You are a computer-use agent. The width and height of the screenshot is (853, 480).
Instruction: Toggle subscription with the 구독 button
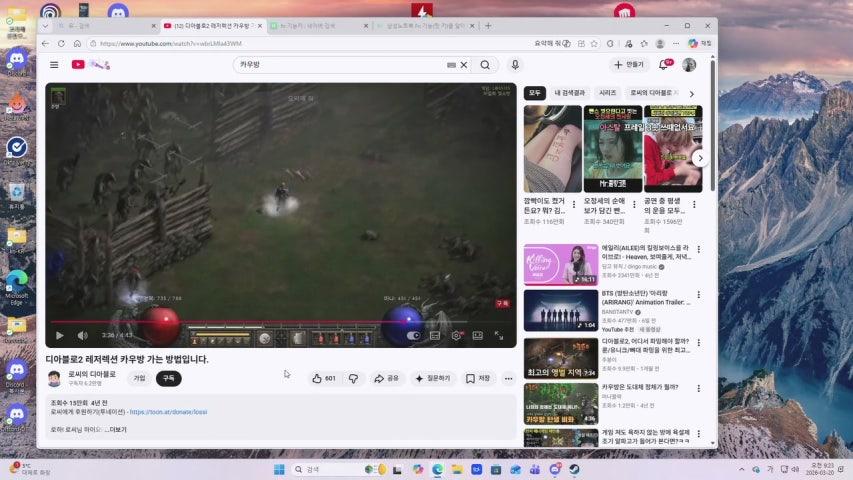point(169,379)
